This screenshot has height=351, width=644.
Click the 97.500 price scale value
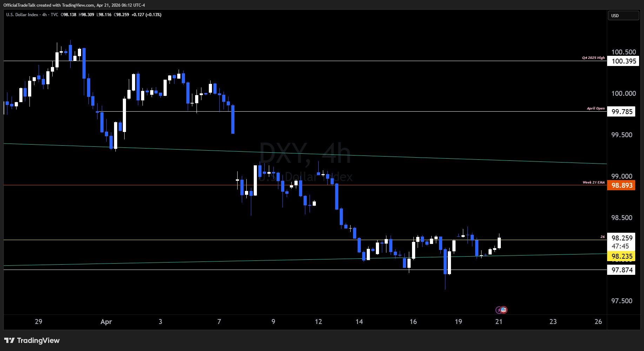(x=622, y=301)
